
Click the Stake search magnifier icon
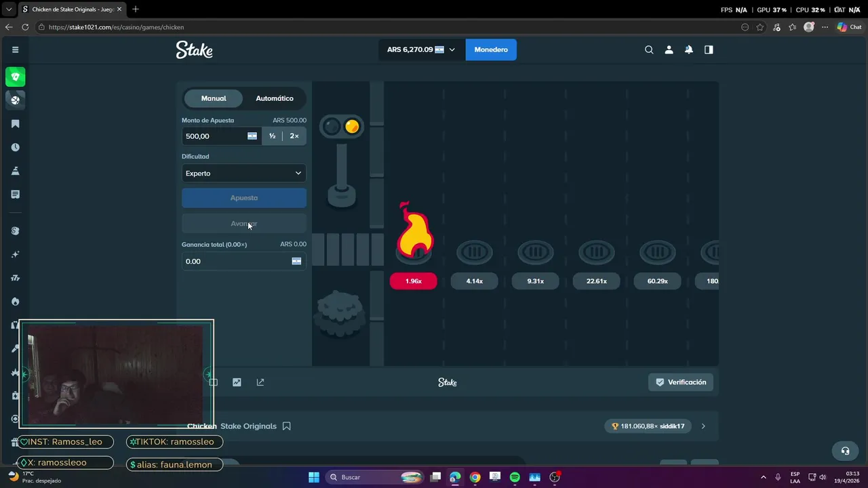coord(649,49)
